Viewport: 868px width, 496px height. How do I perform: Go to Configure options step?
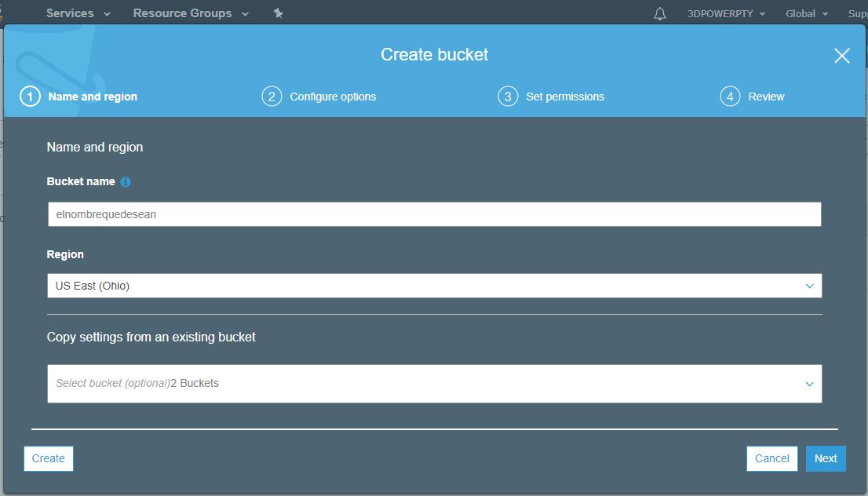(x=333, y=97)
